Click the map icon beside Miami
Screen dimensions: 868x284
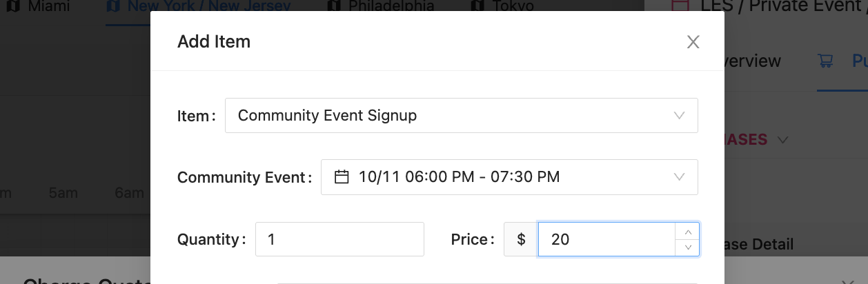[x=12, y=6]
